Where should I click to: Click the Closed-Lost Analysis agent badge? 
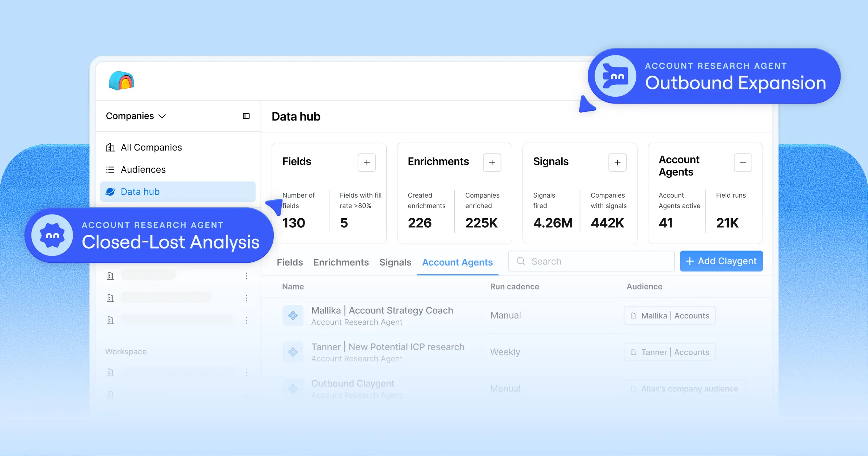pos(149,235)
